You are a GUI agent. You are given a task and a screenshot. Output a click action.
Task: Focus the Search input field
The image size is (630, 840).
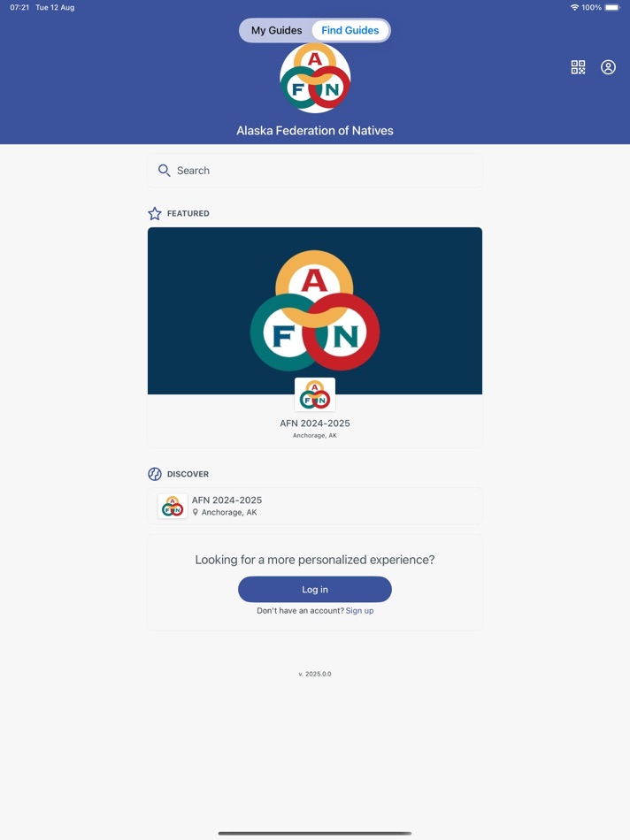[315, 171]
